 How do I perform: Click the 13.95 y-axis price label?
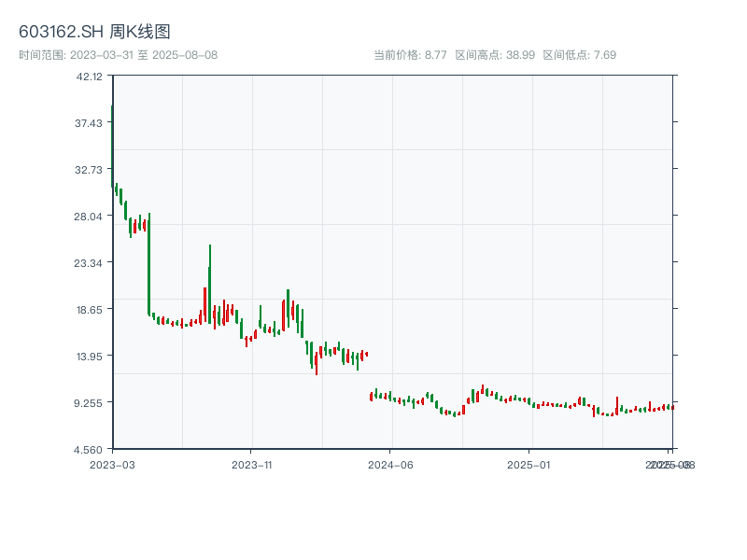90,357
